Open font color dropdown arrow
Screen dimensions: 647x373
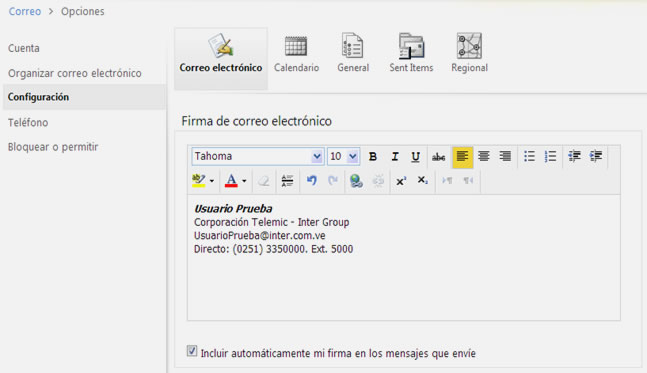tap(244, 181)
